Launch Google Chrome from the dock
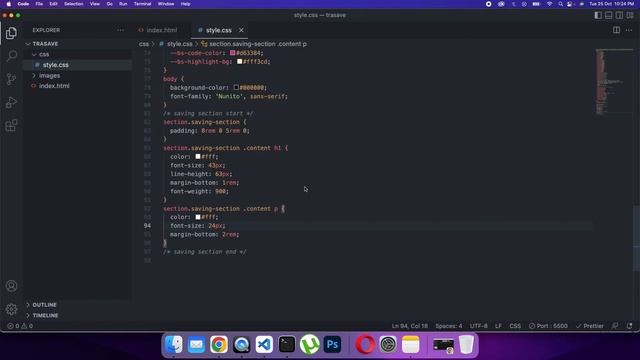 219,344
